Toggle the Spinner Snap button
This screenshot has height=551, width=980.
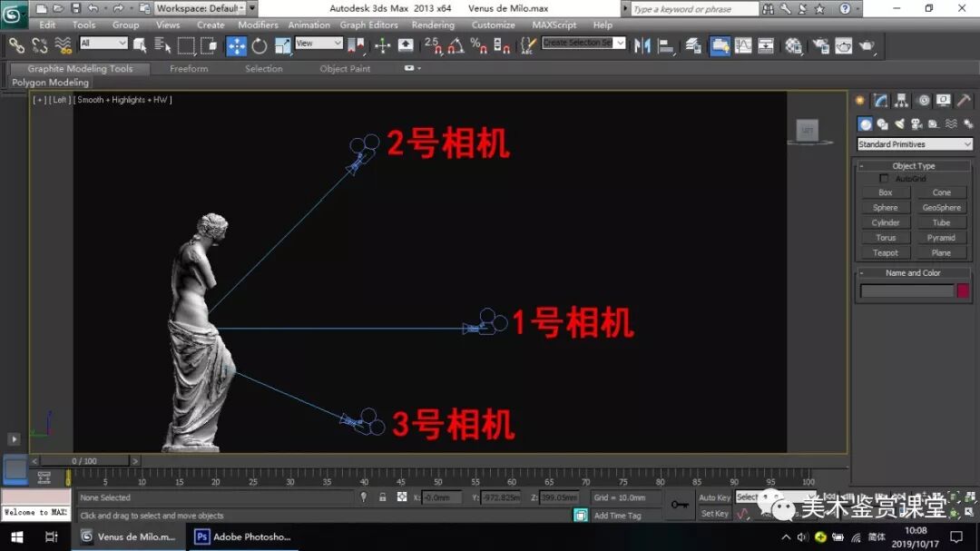pyautogui.click(x=502, y=45)
